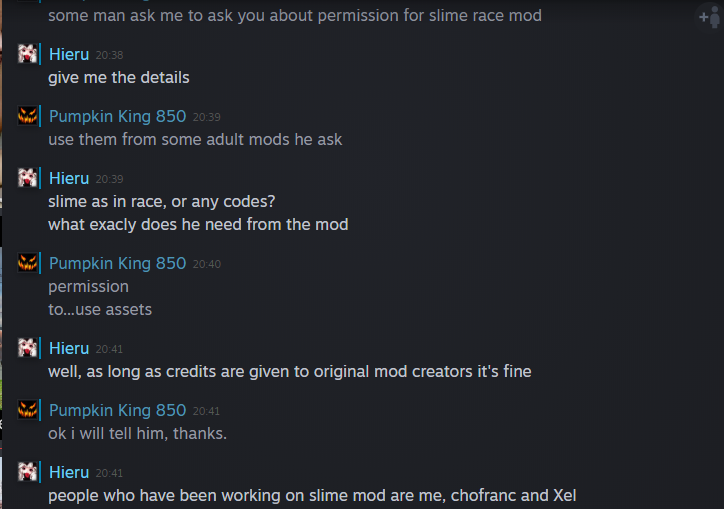Click the 'to...use assets' message line
Screen dimensions: 724x509
[100, 309]
